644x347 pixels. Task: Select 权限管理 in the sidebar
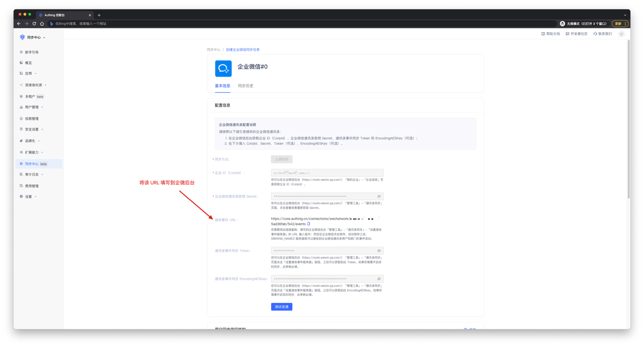(32, 119)
